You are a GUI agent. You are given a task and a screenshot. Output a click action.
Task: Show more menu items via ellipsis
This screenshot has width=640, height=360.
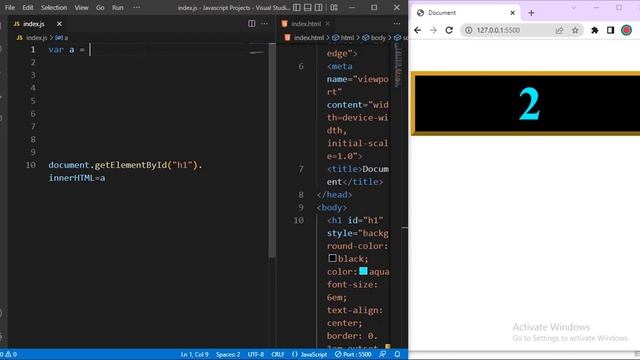(x=137, y=8)
